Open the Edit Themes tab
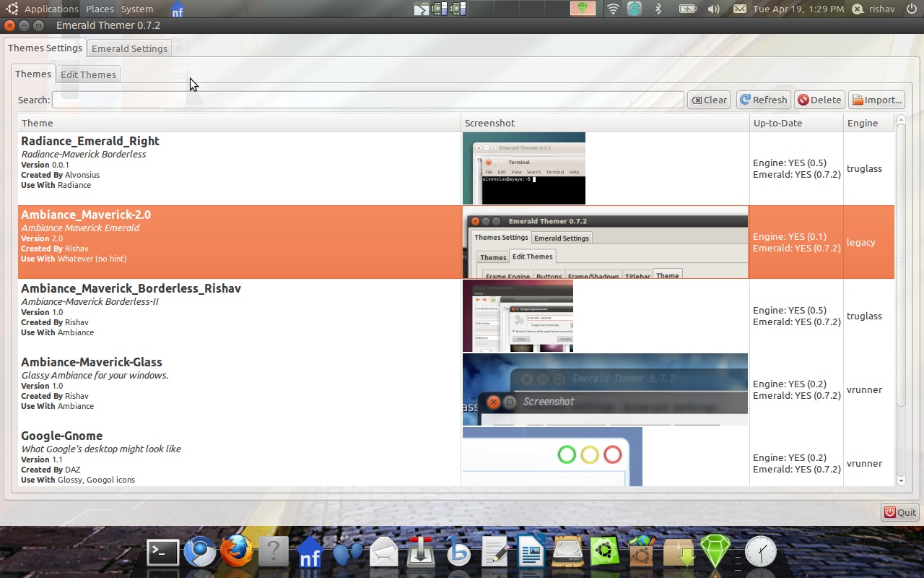Viewport: 924px width, 578px height. 88,74
